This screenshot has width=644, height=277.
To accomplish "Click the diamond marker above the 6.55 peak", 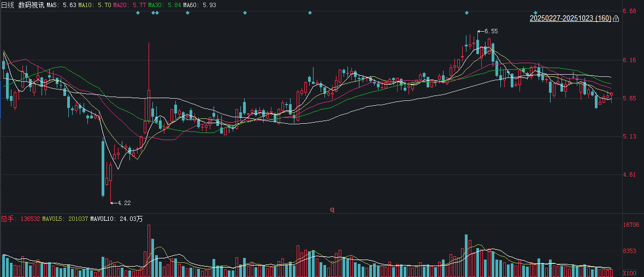I will pyautogui.click(x=466, y=13).
